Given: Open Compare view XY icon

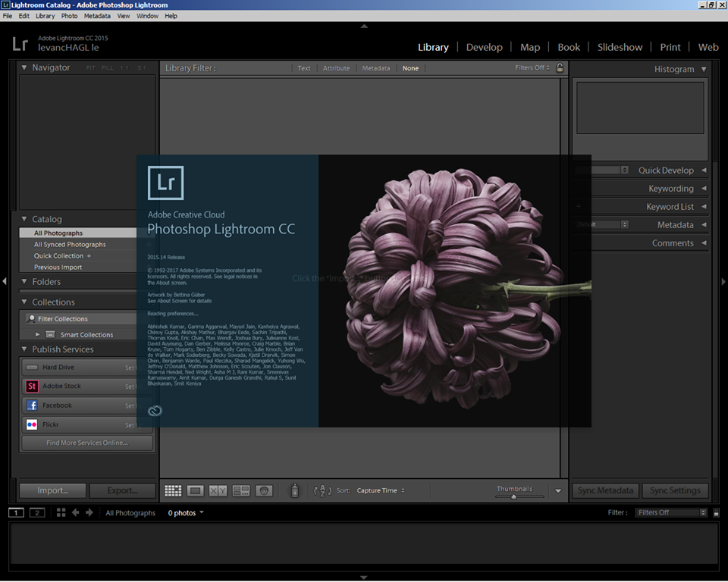Looking at the screenshot, I should (218, 490).
